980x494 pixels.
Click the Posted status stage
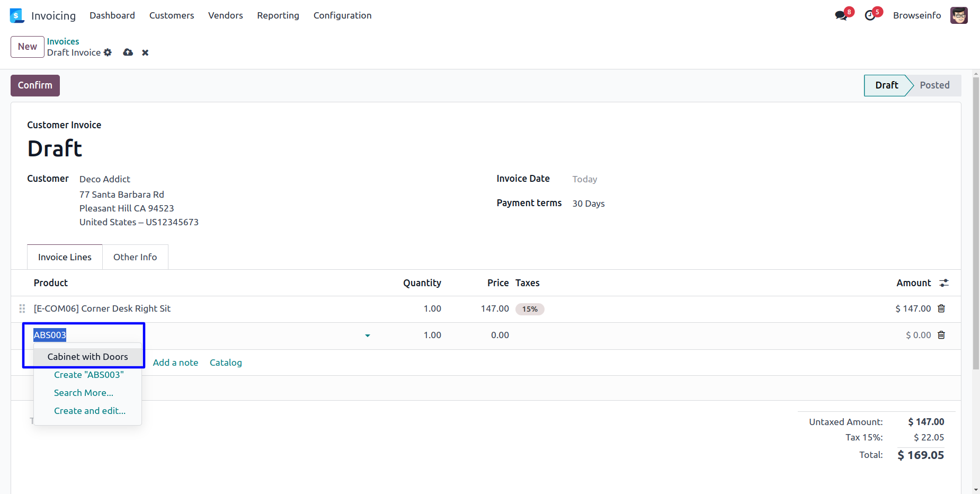coord(934,85)
